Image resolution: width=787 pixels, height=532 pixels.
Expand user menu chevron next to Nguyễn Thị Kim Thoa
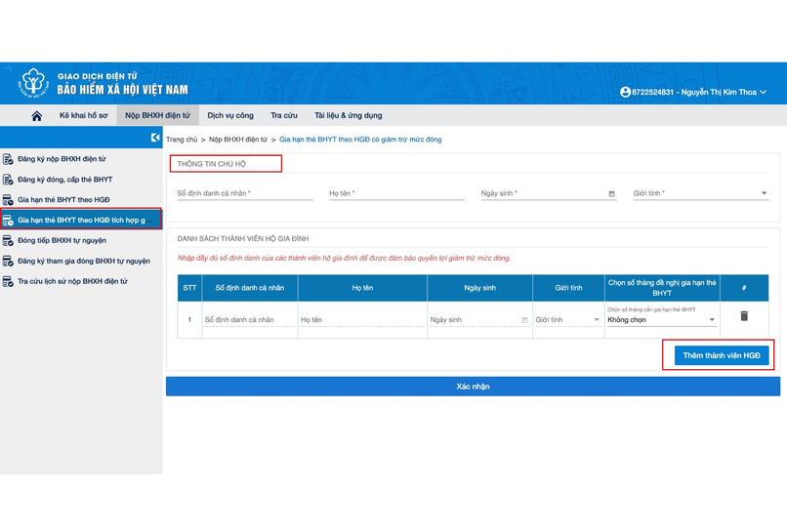click(763, 92)
